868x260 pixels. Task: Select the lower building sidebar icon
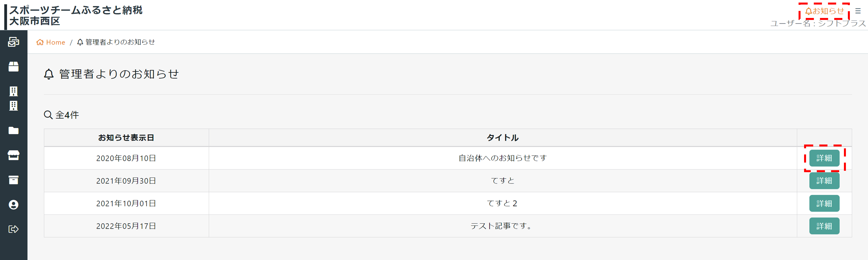[x=13, y=106]
